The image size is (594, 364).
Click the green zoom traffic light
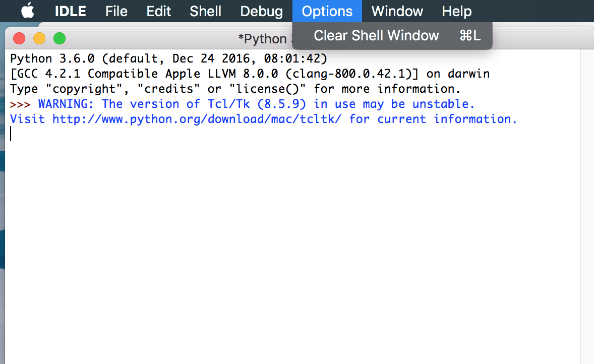pos(59,38)
